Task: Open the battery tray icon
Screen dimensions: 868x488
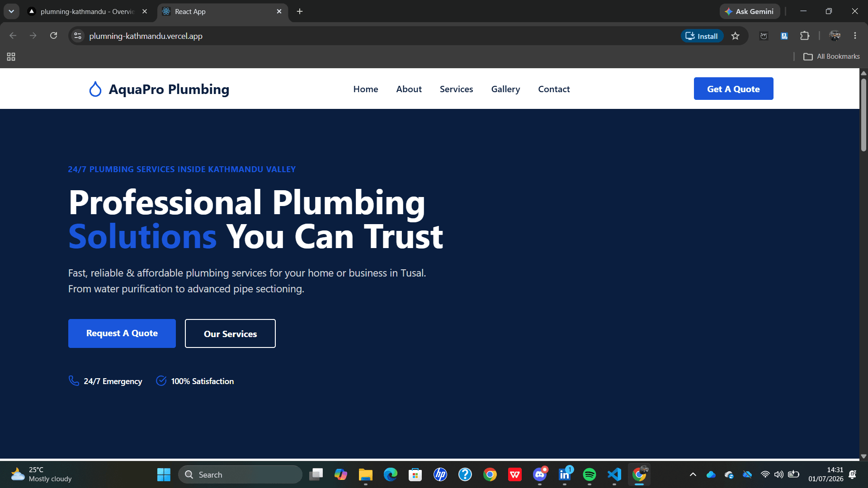Action: point(793,474)
